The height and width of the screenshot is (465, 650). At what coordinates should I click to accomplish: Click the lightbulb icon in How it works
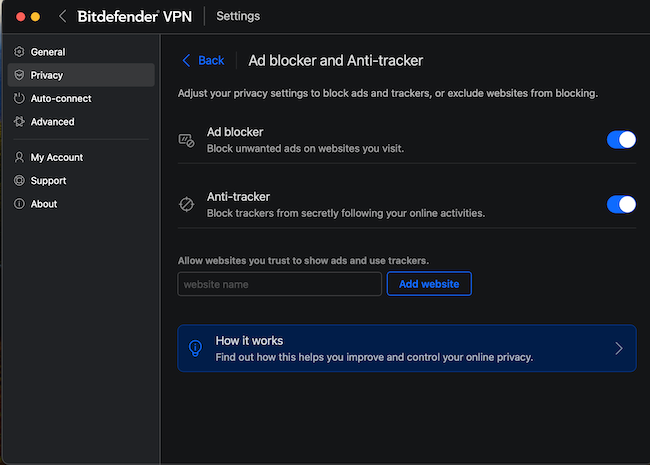[195, 348]
